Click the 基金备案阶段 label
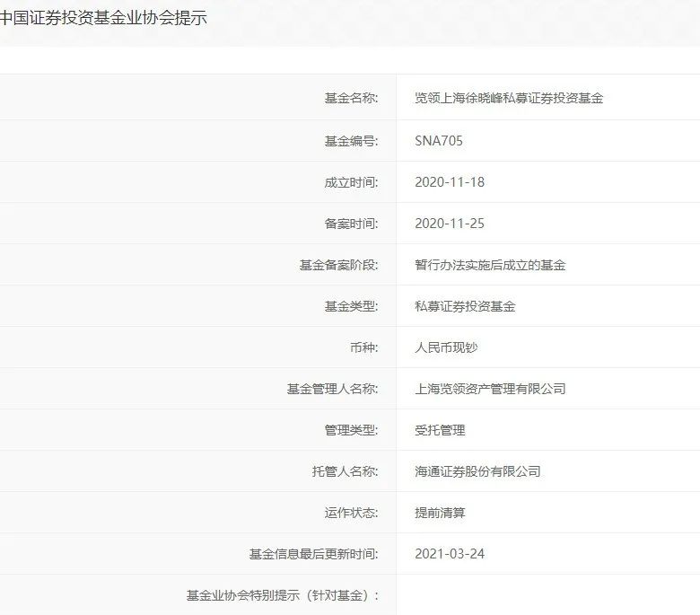Screen dimensions: 700x615 pyautogui.click(x=338, y=265)
